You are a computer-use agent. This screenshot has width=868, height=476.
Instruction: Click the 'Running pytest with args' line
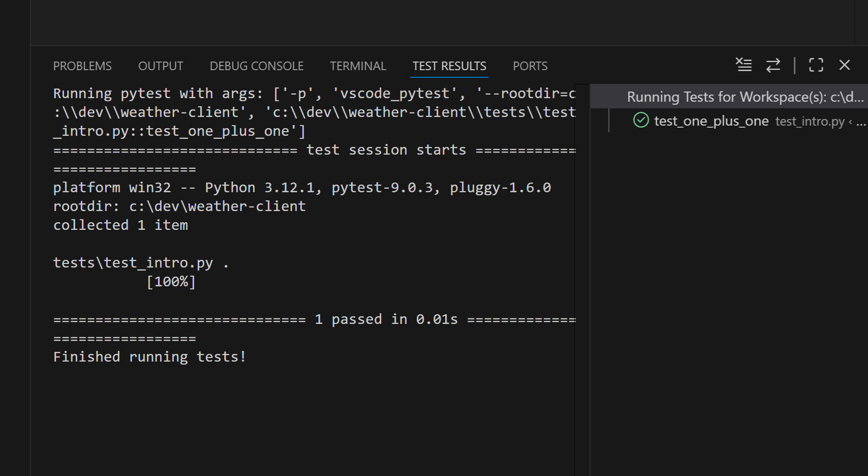point(315,94)
